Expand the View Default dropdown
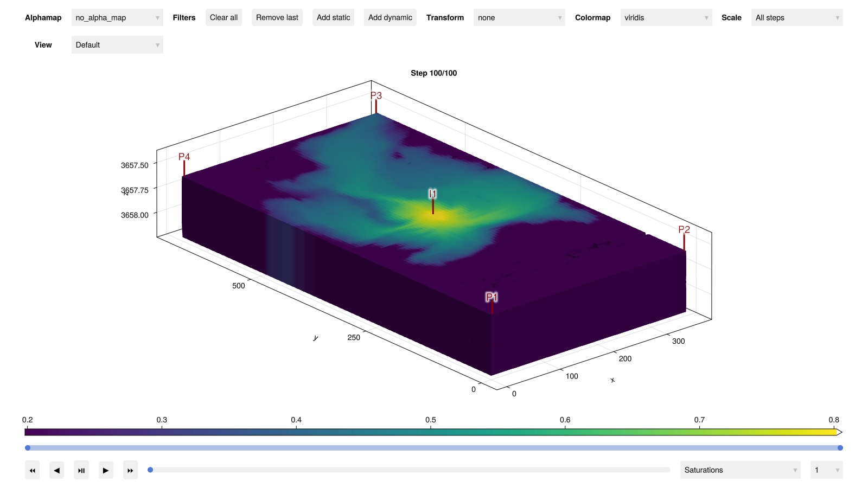Viewport: 868px width, 488px height. (117, 45)
